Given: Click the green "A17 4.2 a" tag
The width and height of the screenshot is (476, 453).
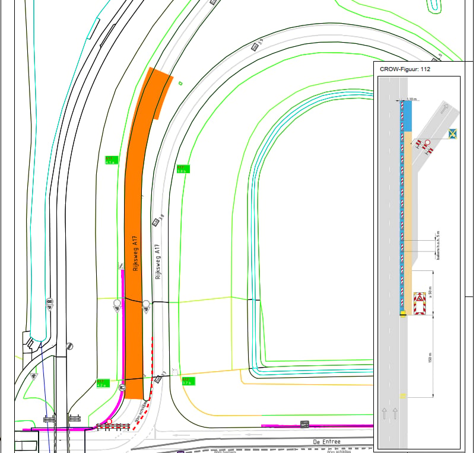Looking at the screenshot, I should coord(103,383).
